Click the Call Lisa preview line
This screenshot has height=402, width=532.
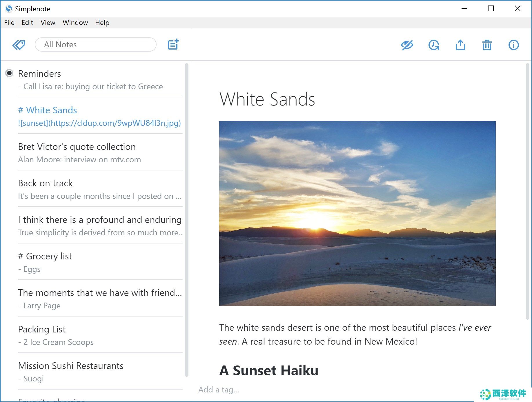click(x=90, y=87)
